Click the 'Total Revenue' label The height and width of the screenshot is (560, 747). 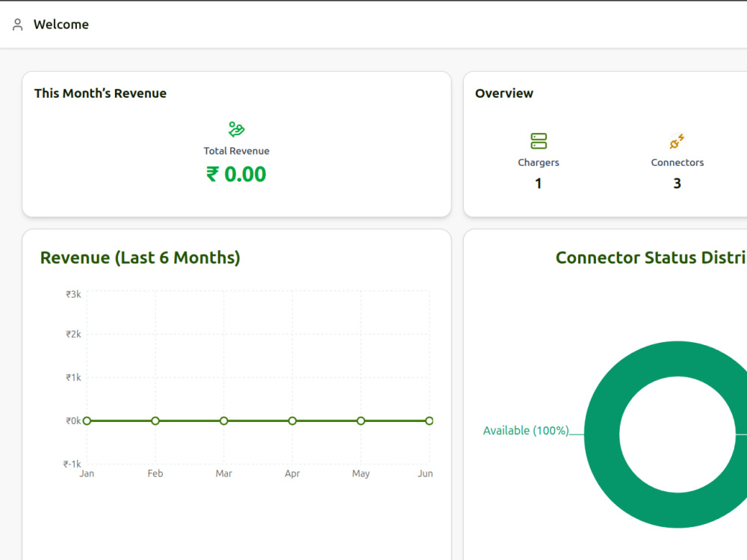[x=236, y=151]
